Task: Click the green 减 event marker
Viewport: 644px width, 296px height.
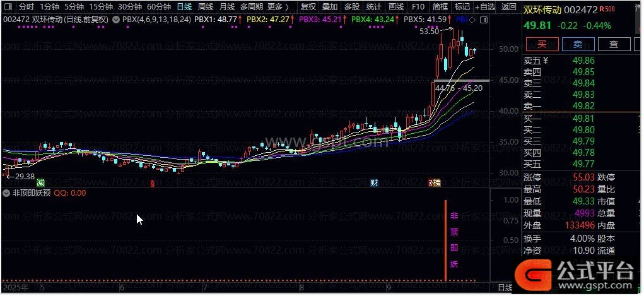Action: pyautogui.click(x=41, y=182)
